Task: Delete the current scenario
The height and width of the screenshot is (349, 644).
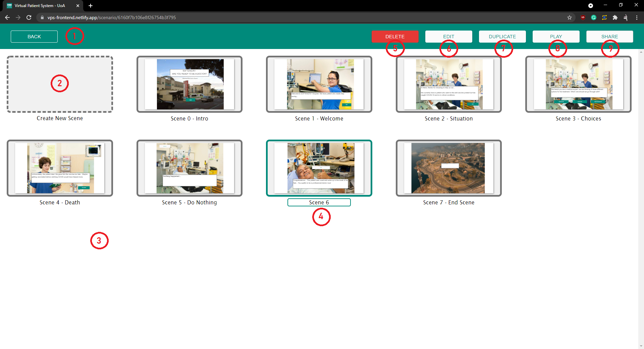Action: pyautogui.click(x=395, y=36)
